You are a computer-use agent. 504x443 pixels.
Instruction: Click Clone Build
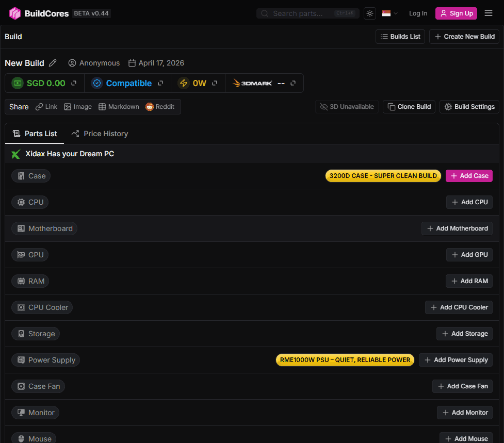click(x=409, y=107)
